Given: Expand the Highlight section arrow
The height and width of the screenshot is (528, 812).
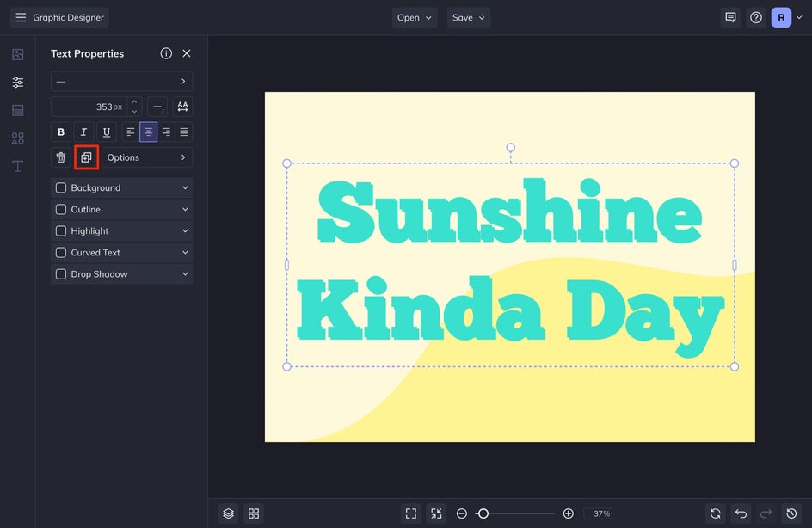Looking at the screenshot, I should coord(185,231).
